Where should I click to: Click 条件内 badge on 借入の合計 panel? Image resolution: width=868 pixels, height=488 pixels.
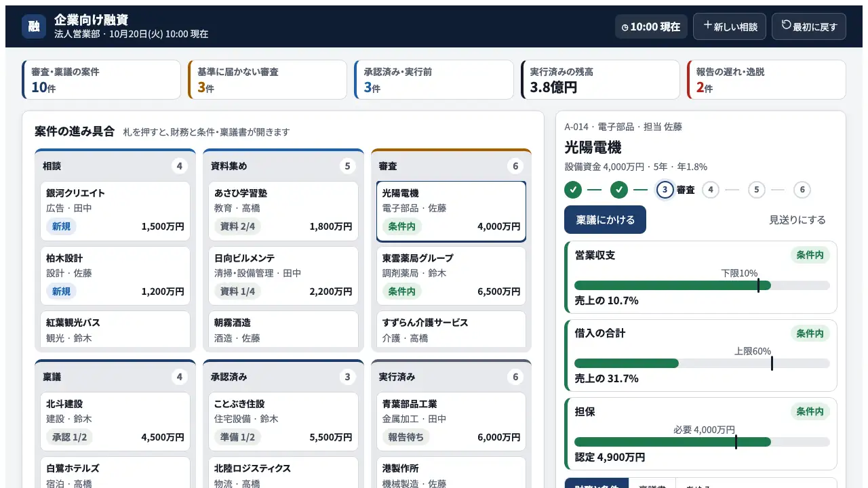pos(810,333)
